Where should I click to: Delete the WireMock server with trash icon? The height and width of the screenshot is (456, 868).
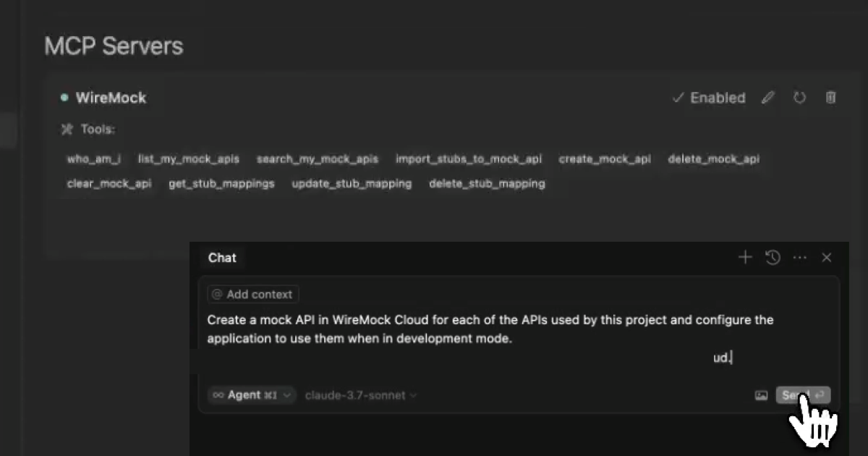coord(831,98)
